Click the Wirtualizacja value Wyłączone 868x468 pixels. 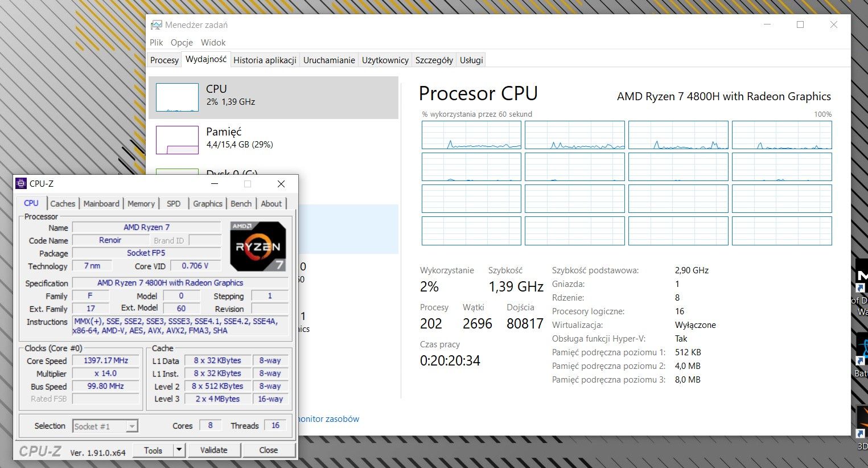tap(695, 325)
